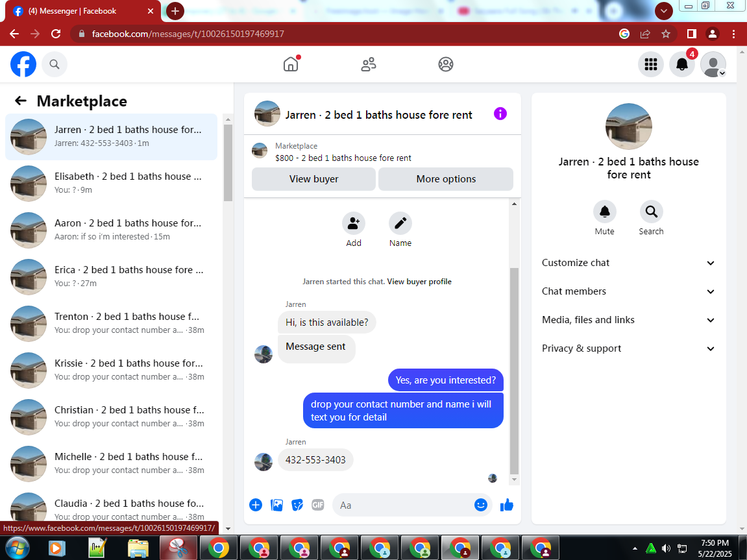The image size is (747, 560).
Task: Open the Friends icon in top nav
Action: (x=368, y=64)
